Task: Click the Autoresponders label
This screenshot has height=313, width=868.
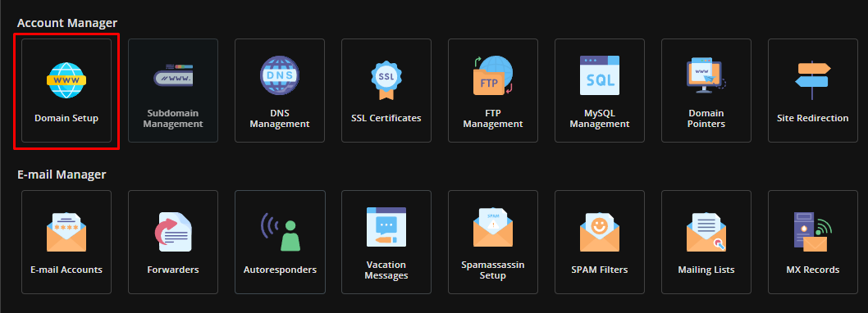Action: click(x=280, y=270)
